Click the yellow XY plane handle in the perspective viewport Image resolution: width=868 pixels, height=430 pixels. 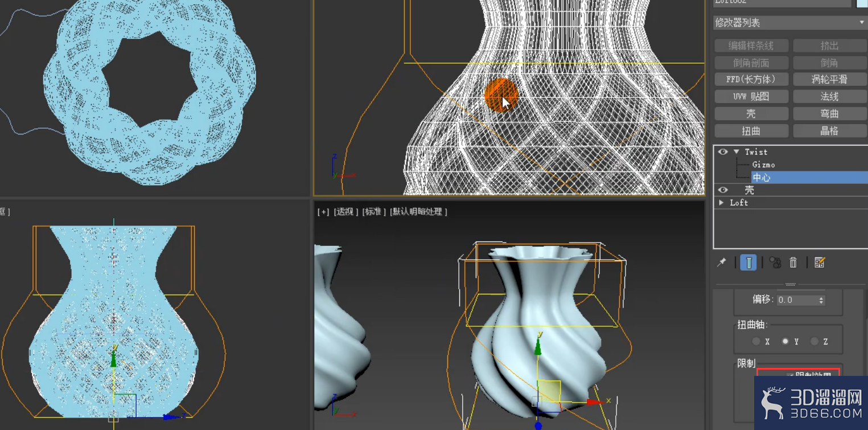pos(549,392)
